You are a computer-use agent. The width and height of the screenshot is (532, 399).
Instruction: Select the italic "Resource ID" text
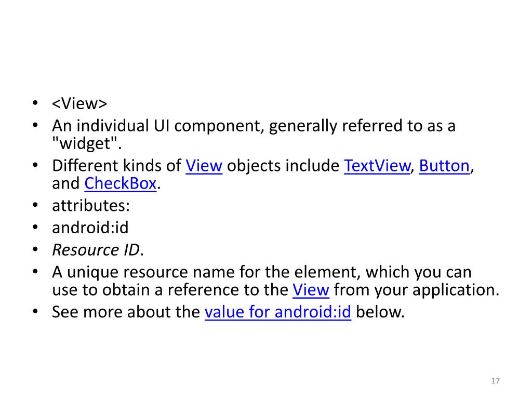[96, 250]
